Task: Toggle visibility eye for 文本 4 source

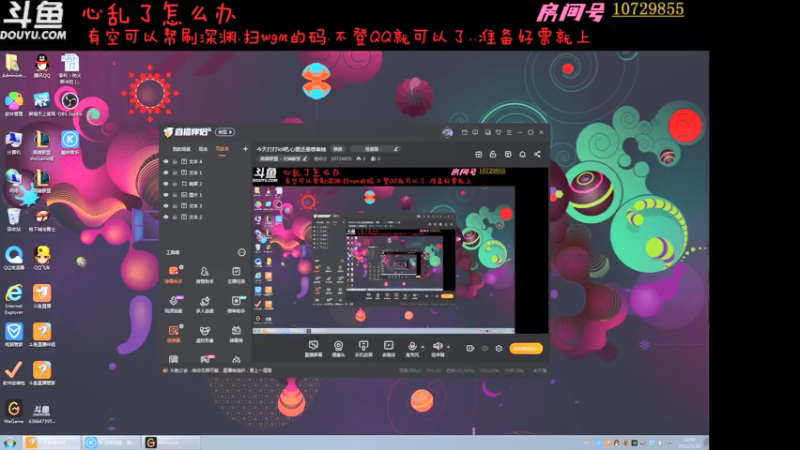Action: click(x=166, y=161)
